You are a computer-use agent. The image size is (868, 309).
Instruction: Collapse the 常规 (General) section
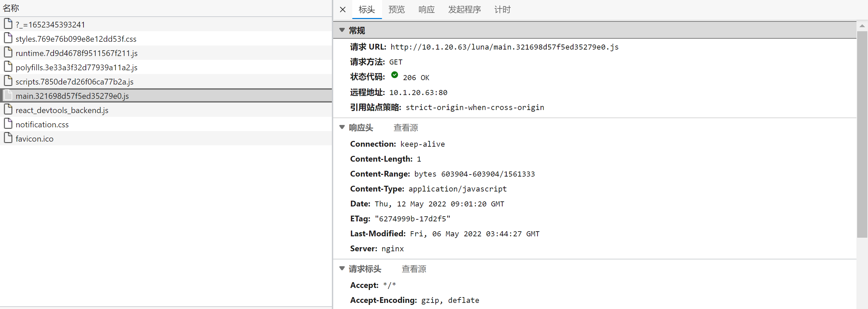[x=342, y=30]
